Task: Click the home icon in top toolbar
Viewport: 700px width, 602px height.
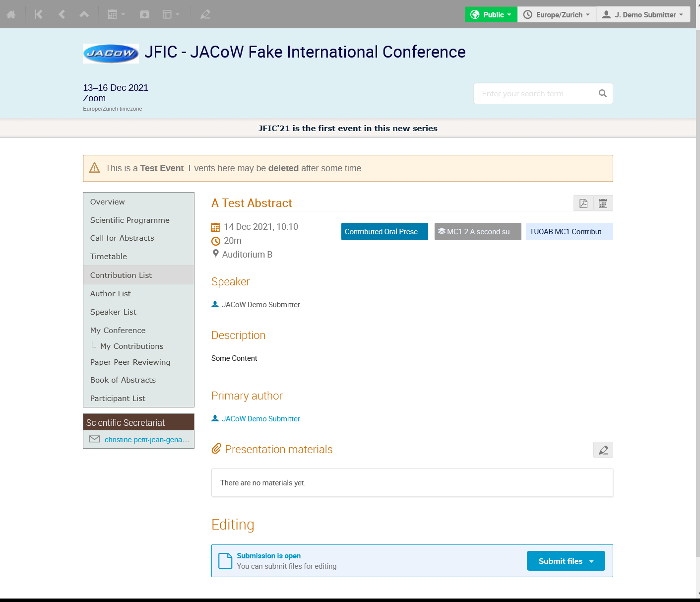Action: [11, 14]
